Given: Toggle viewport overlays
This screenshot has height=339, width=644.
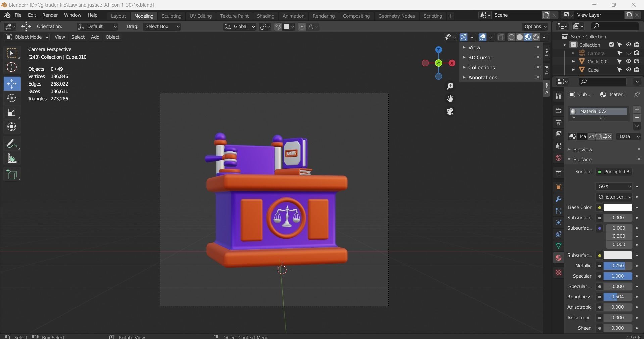Looking at the screenshot, I should tap(483, 37).
